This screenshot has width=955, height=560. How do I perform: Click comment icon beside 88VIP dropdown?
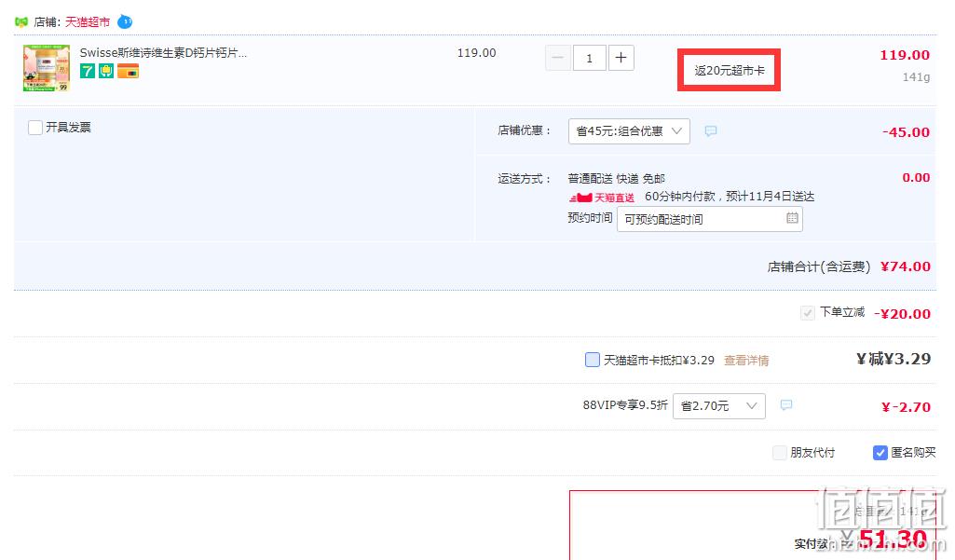786,405
